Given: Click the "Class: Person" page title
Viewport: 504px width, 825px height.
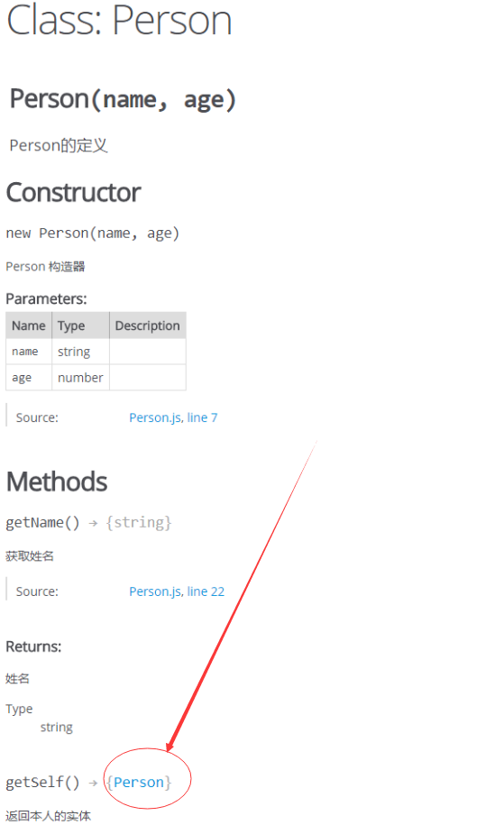Looking at the screenshot, I should pos(119,20).
